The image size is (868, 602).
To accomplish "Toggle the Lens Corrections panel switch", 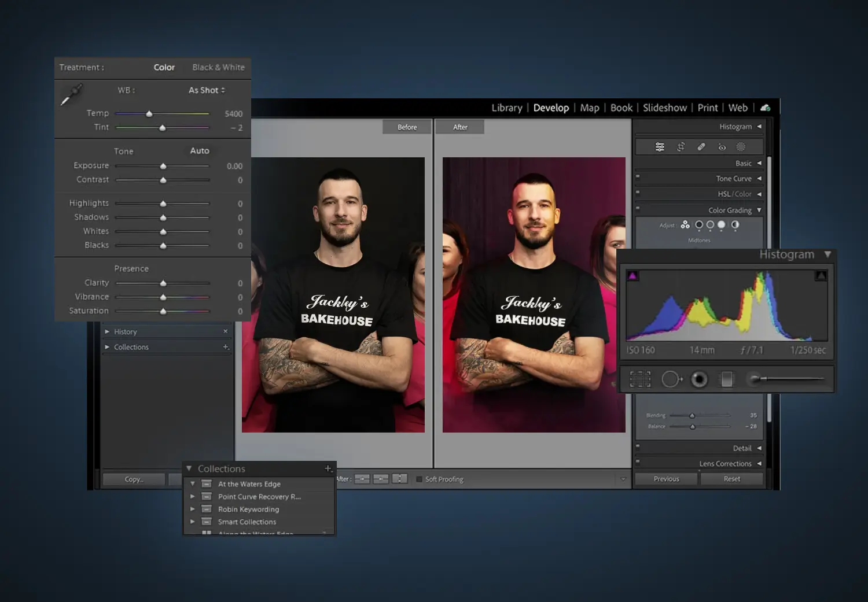I will point(638,461).
